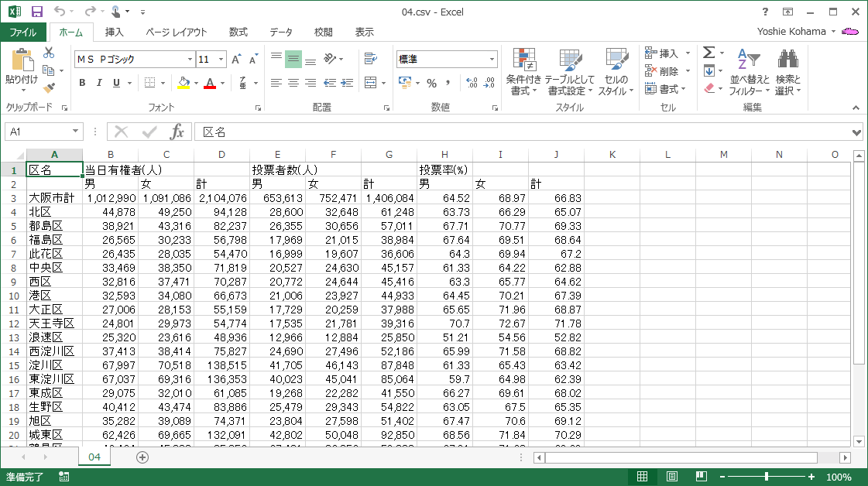The image size is (868, 486).
Task: Decrease font size with the small A icon
Action: point(253,60)
